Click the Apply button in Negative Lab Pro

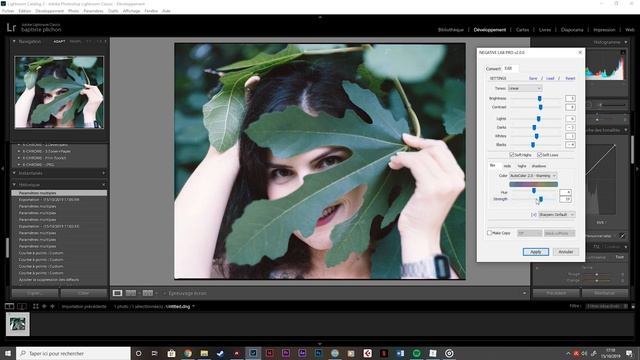536,252
